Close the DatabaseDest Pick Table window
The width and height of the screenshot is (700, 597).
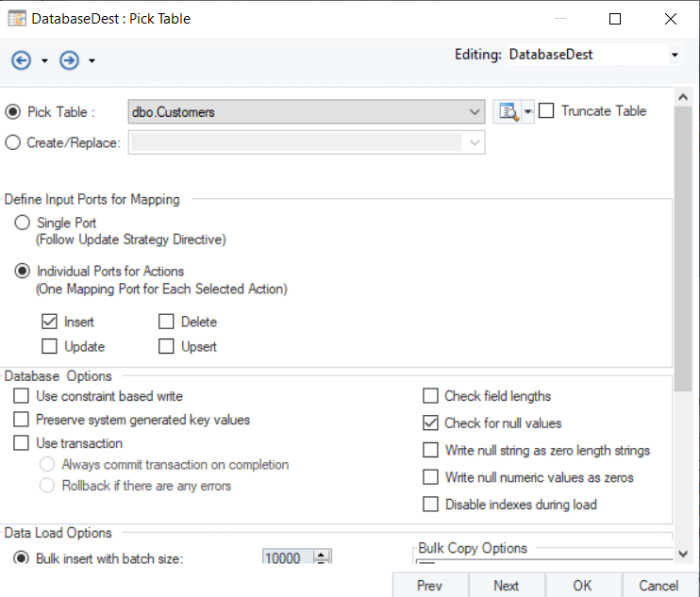click(671, 19)
